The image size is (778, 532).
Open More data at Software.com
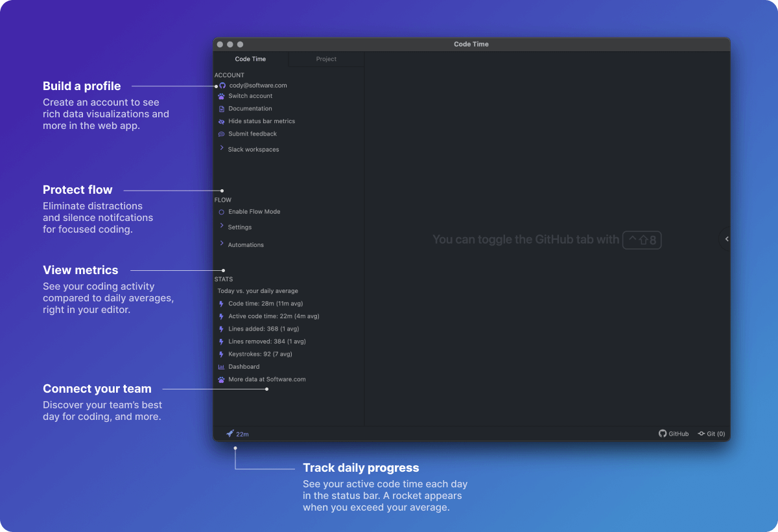pos(267,380)
